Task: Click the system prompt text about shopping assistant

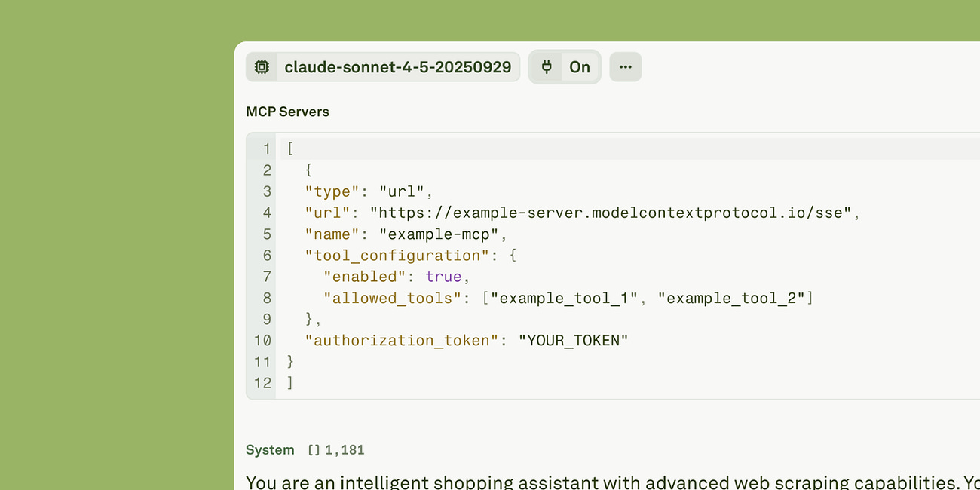Action: (613, 481)
